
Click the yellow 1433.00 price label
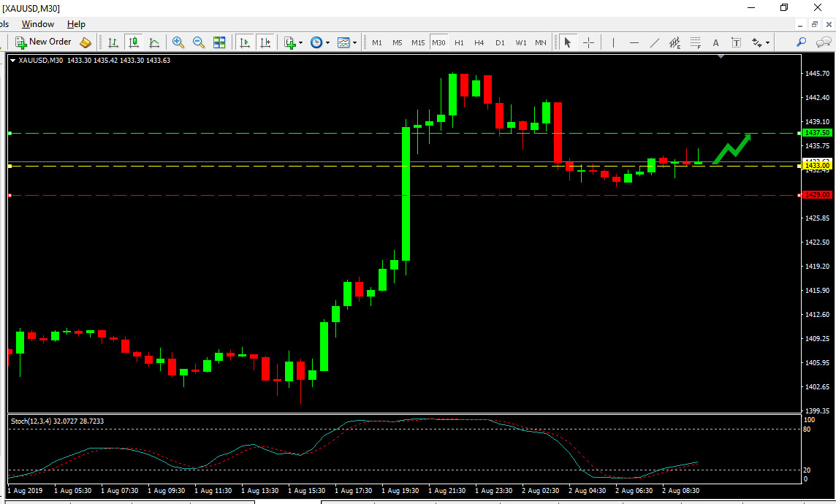coord(817,166)
